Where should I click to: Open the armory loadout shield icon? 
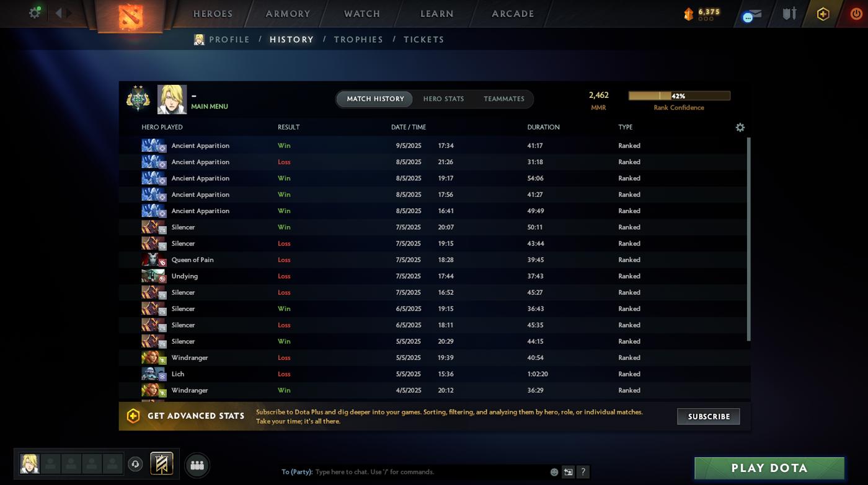point(789,14)
